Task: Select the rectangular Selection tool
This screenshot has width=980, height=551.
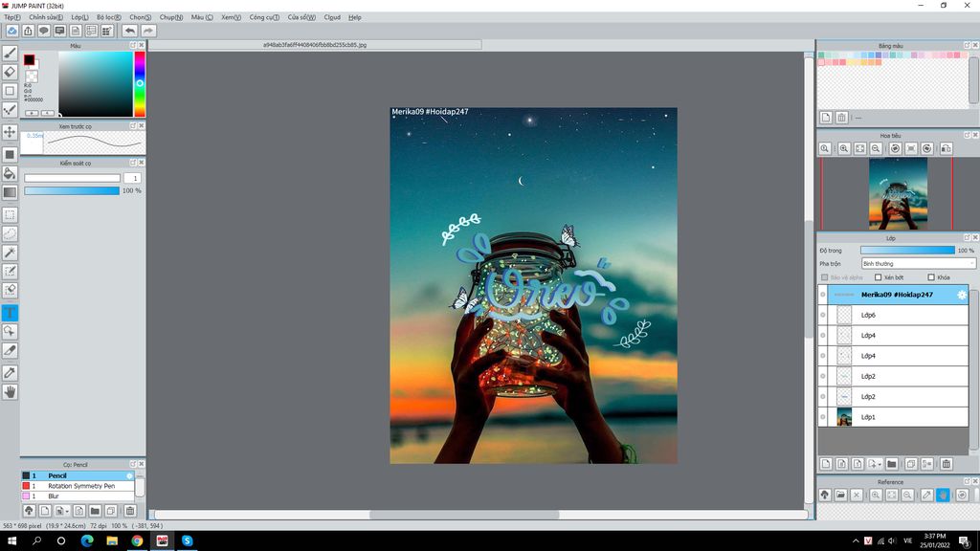Action: pyautogui.click(x=10, y=215)
